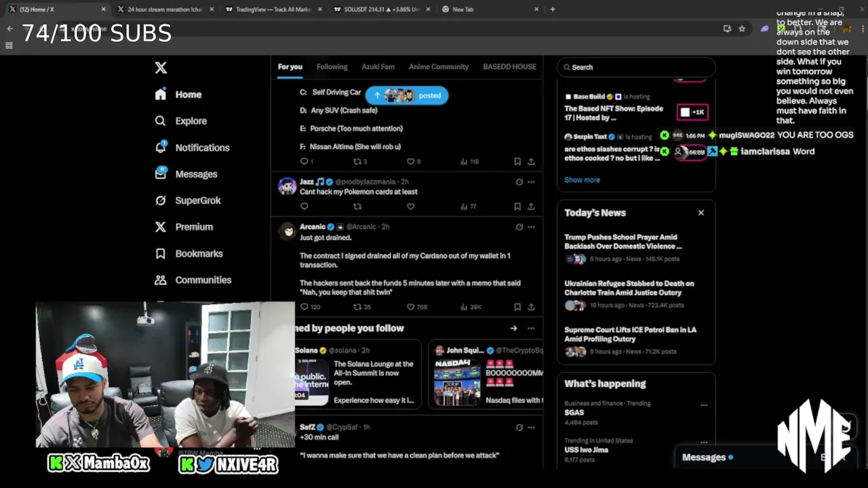Bookmark Jazz's Pokemon cards post

(517, 206)
